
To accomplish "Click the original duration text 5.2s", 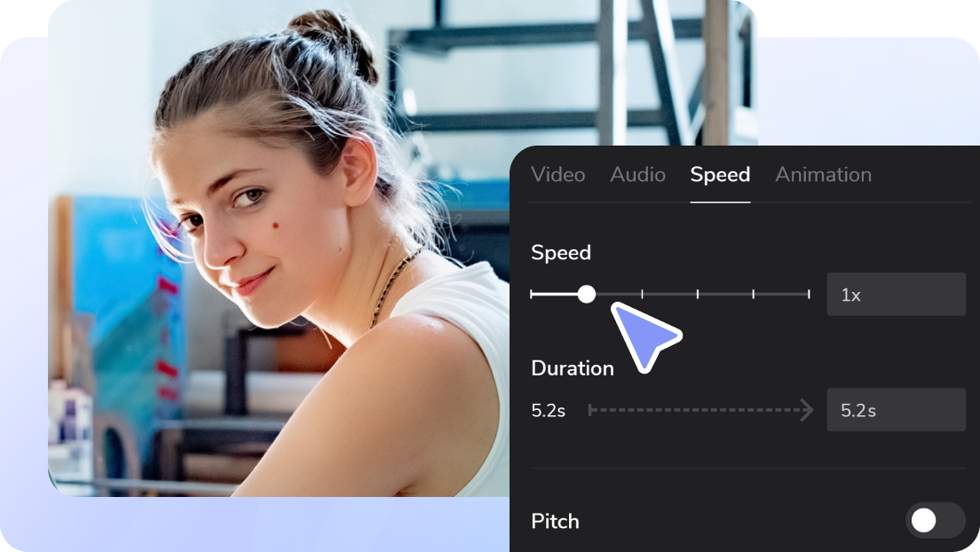I will coord(548,410).
